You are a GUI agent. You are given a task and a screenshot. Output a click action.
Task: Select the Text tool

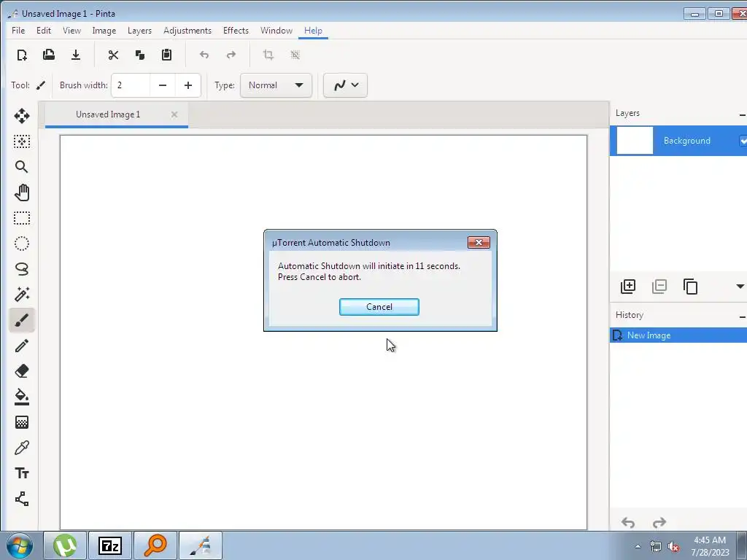[22, 473]
